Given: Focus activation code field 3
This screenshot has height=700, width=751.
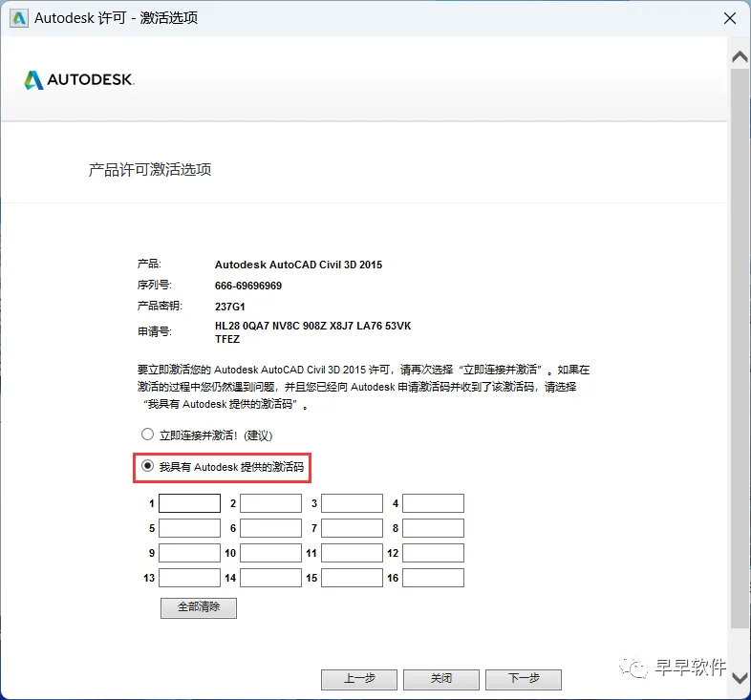Looking at the screenshot, I should point(352,503).
